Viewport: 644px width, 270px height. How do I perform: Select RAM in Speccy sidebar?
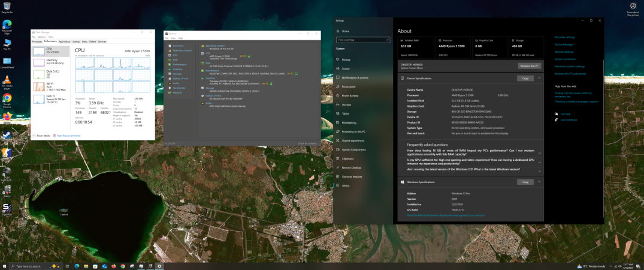[x=173, y=59]
